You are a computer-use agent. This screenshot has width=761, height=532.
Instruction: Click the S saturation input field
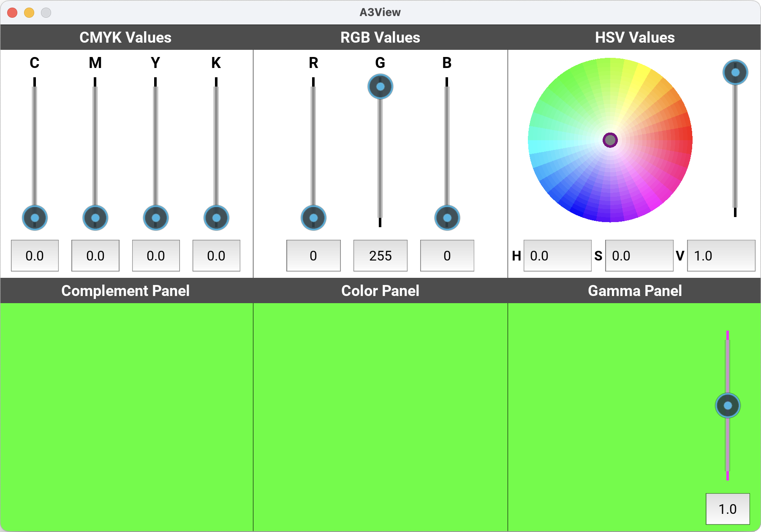point(639,255)
